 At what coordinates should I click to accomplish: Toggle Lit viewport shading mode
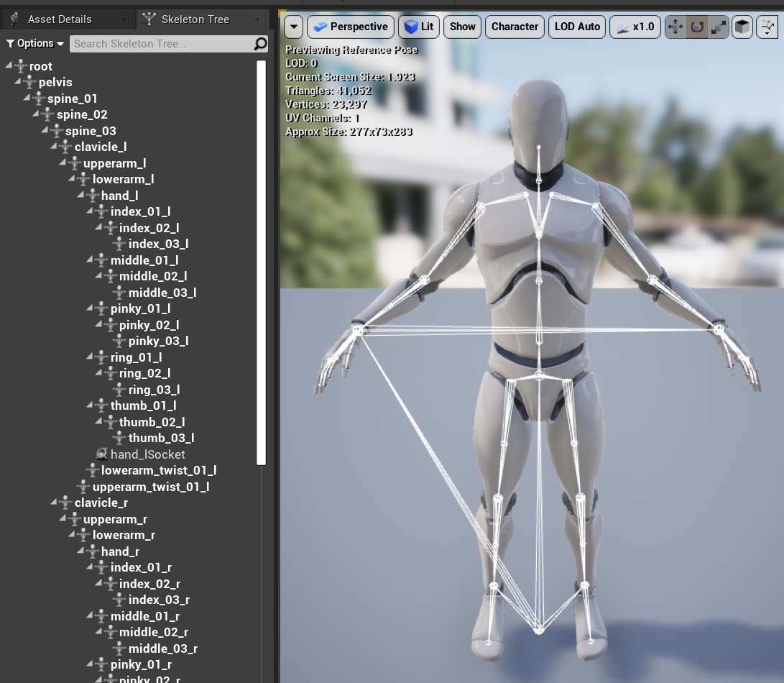tap(418, 26)
